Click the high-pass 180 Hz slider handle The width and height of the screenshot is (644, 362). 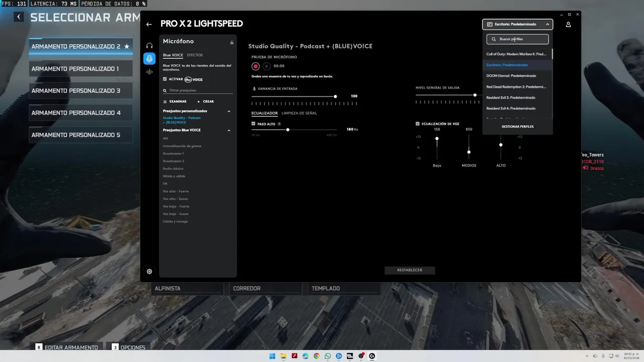click(x=288, y=130)
